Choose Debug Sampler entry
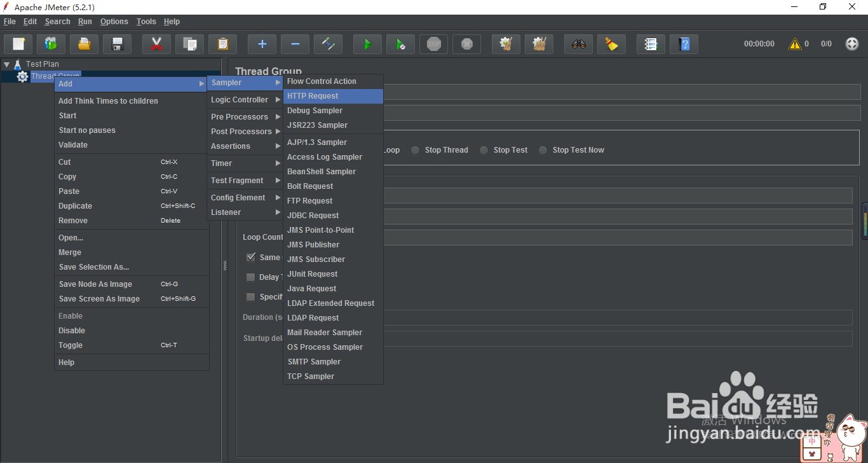Screen dimensions: 868x463 [x=333, y=111]
